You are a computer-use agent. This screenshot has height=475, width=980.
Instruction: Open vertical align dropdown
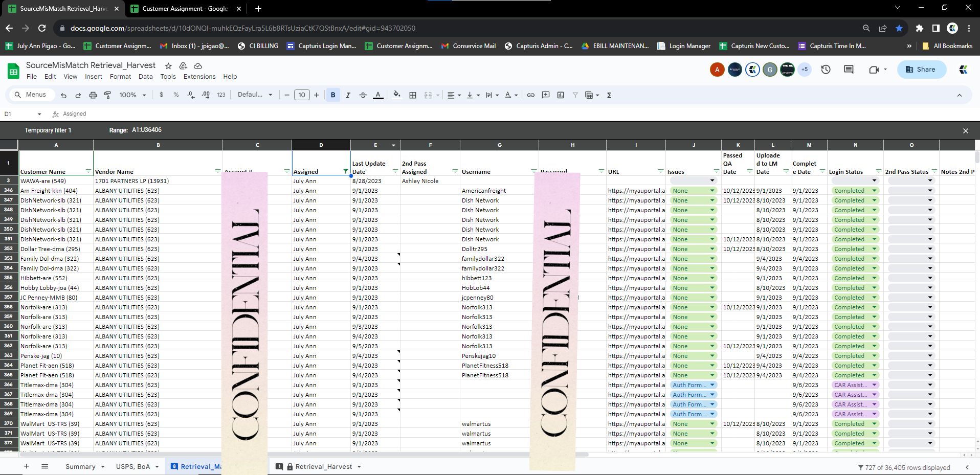coord(473,95)
